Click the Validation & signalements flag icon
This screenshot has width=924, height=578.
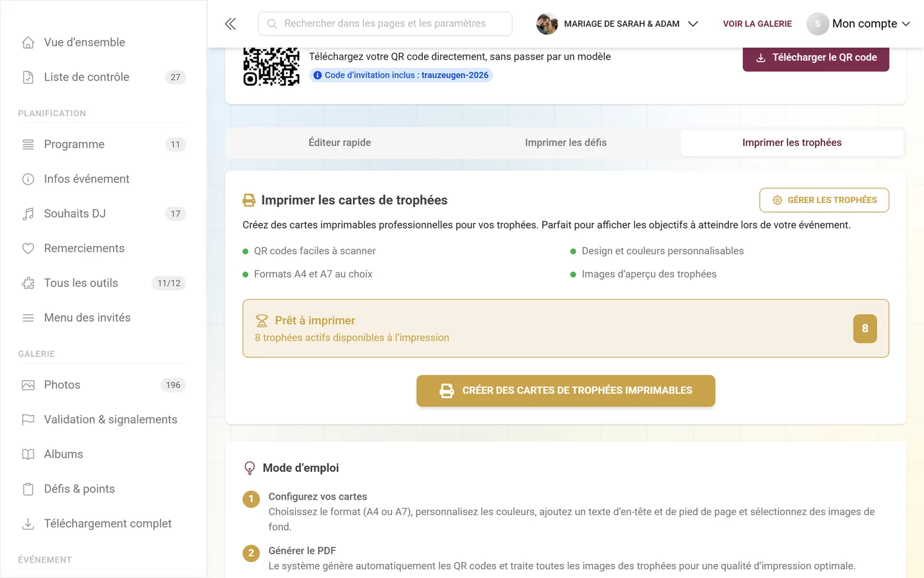pos(28,420)
